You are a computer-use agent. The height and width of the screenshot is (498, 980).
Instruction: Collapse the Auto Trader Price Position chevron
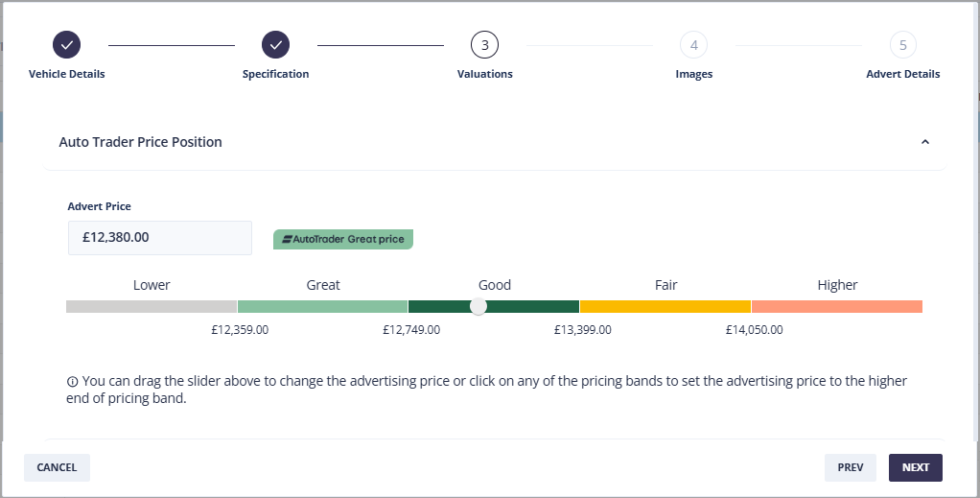pyautogui.click(x=924, y=142)
